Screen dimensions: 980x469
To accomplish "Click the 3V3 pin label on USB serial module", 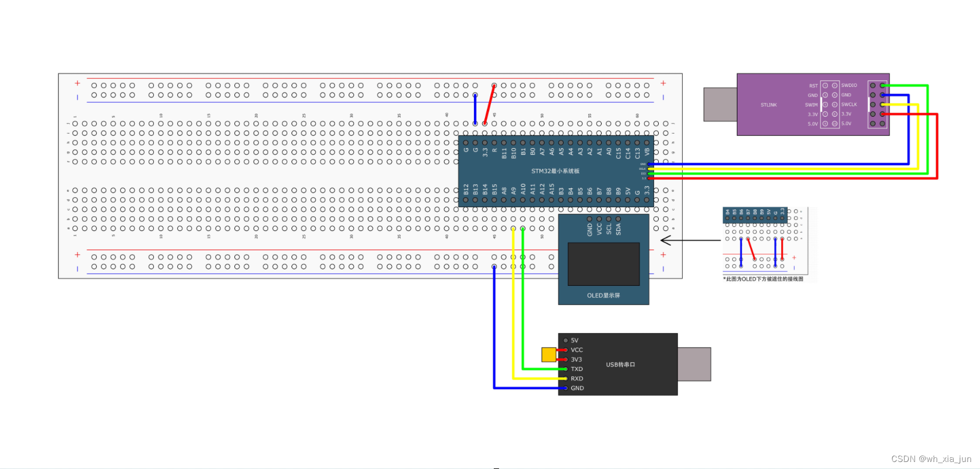I will click(576, 359).
